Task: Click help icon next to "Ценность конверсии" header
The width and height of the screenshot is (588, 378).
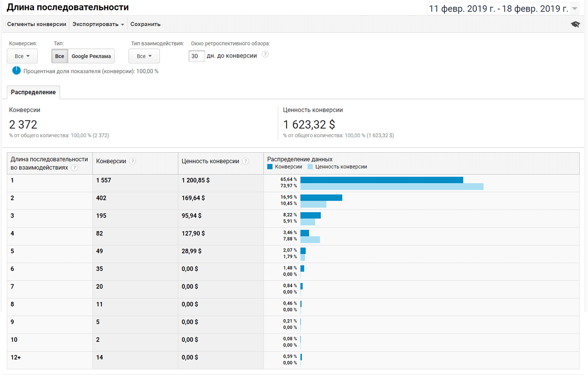Action: pyautogui.click(x=245, y=162)
